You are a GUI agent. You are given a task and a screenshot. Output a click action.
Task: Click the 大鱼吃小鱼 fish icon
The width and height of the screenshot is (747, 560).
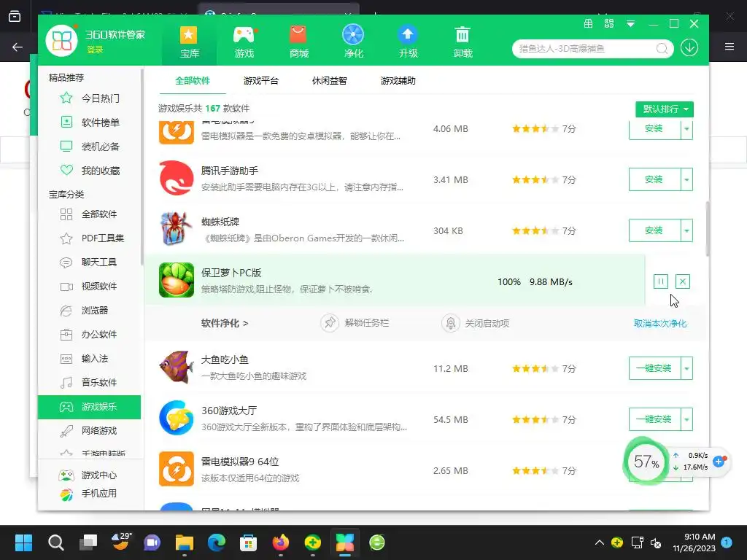pyautogui.click(x=177, y=367)
